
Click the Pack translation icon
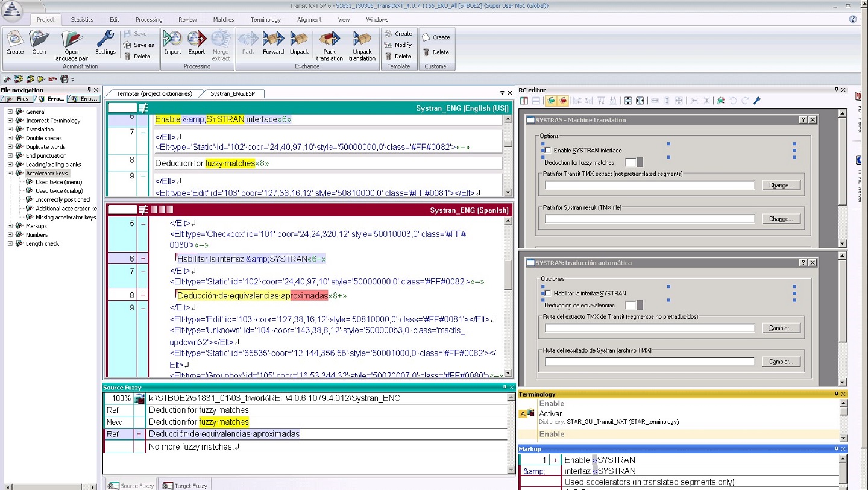pos(329,39)
